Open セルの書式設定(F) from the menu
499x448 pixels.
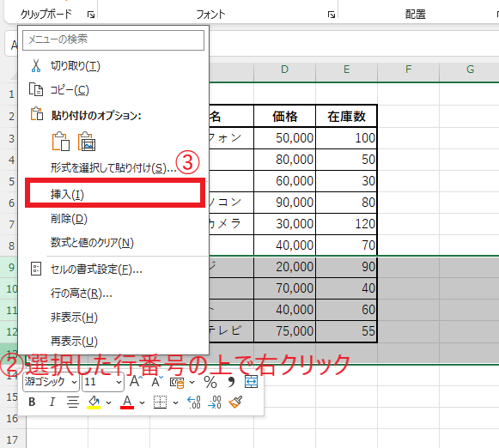tap(113, 269)
